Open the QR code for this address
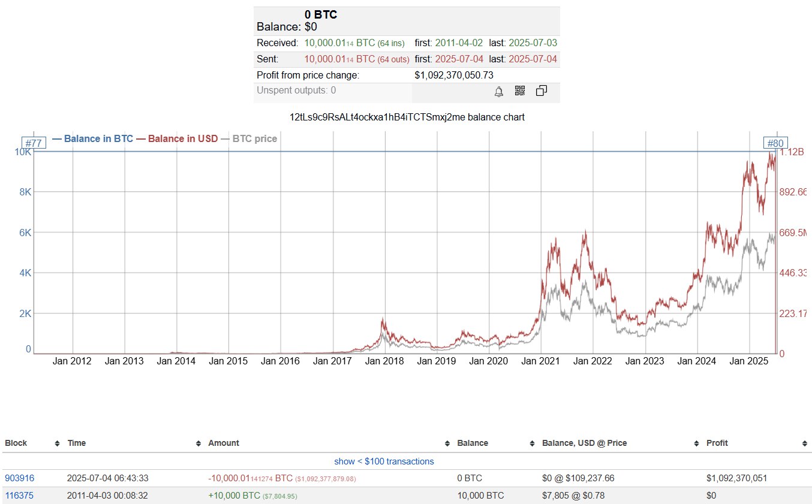Screen dimensions: 812x504 click(519, 91)
